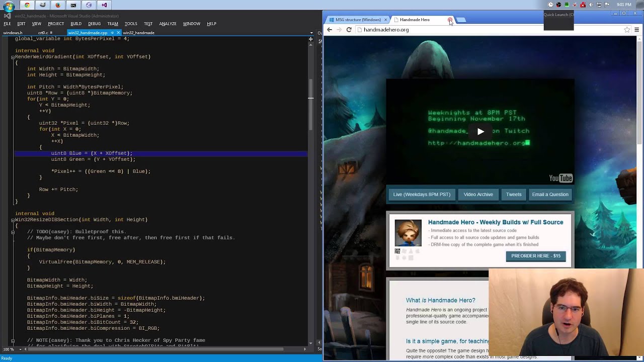Toggle the pin on the win32_handmade.cpp tab
This screenshot has height=362, width=644.
(112, 33)
